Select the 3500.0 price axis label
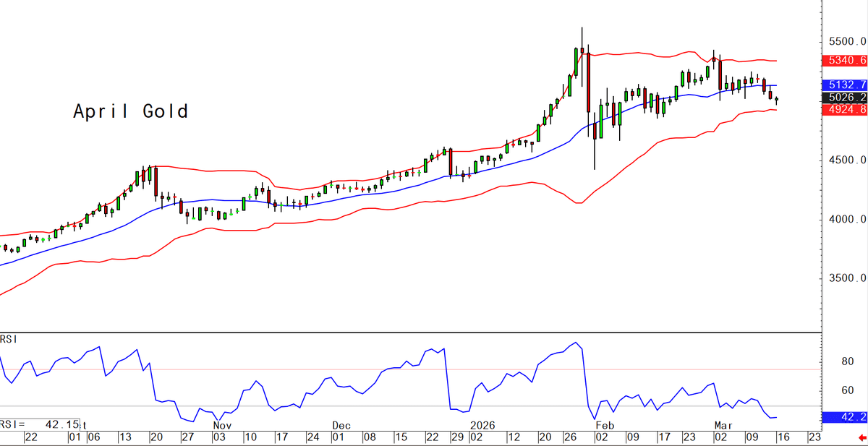 847,278
